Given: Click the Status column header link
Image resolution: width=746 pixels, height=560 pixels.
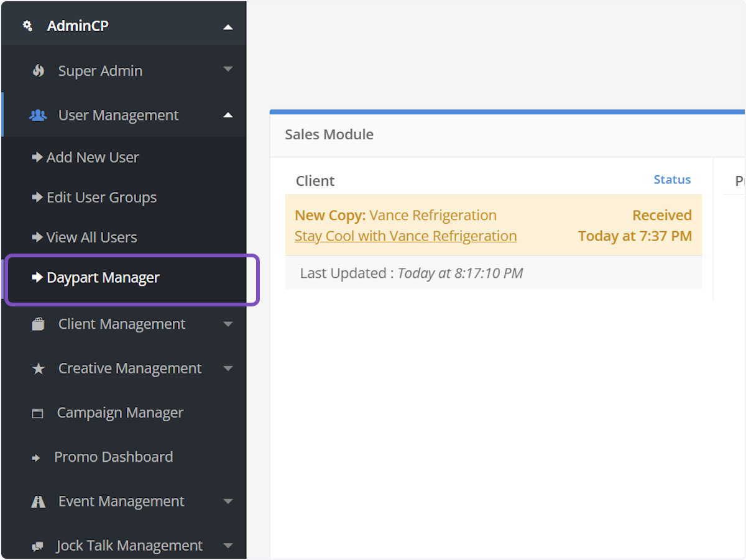Looking at the screenshot, I should tap(672, 180).
